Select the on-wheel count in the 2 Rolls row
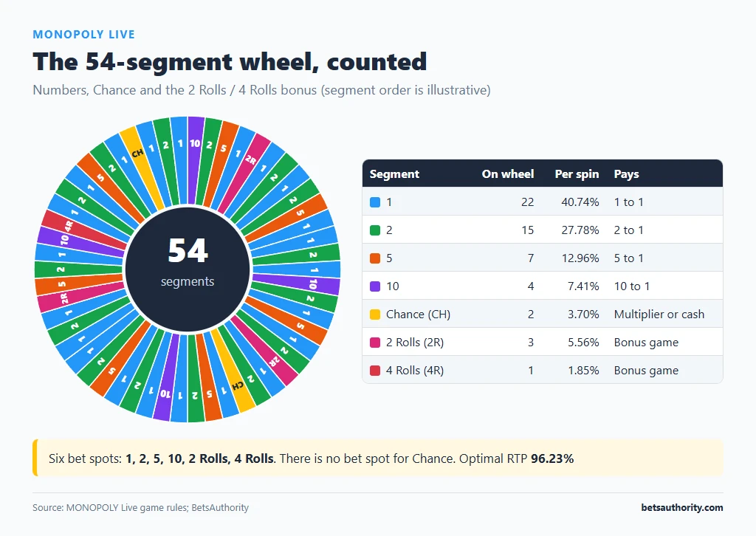The image size is (756, 536). tap(531, 343)
